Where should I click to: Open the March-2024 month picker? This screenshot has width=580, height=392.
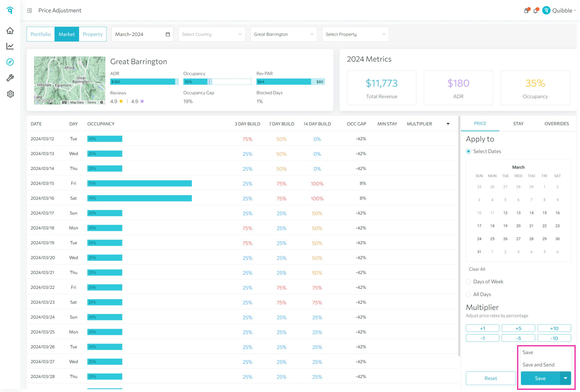pyautogui.click(x=142, y=34)
